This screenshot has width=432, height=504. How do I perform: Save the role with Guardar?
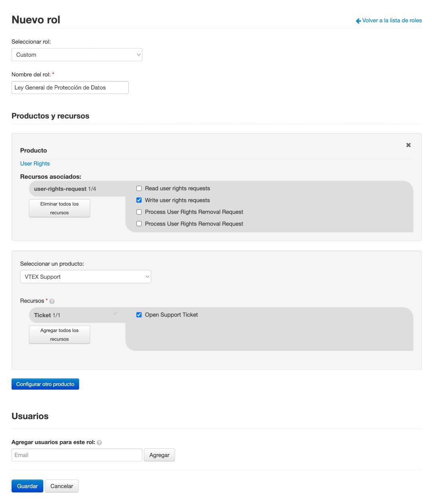coord(27,486)
